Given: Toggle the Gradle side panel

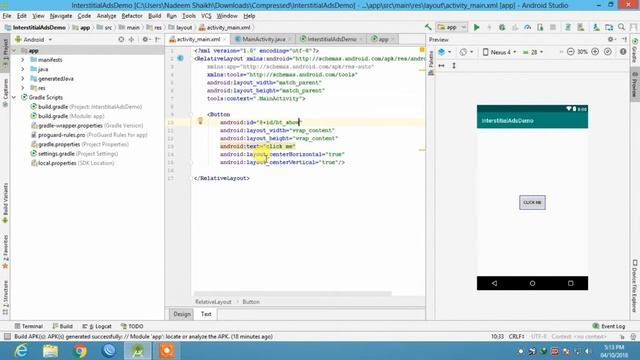Looking at the screenshot, I should click(635, 51).
